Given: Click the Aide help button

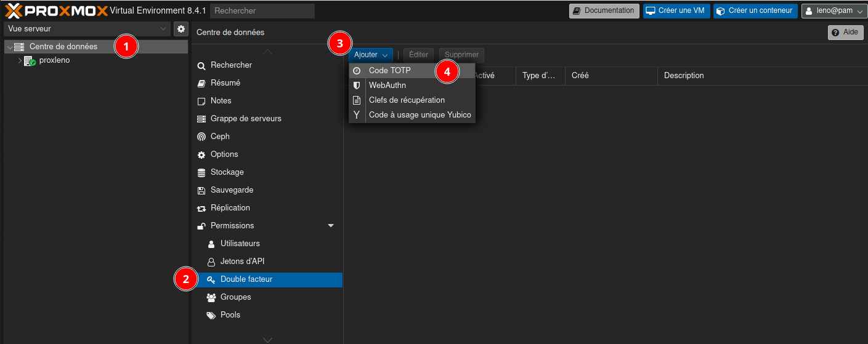Looking at the screenshot, I should (845, 33).
